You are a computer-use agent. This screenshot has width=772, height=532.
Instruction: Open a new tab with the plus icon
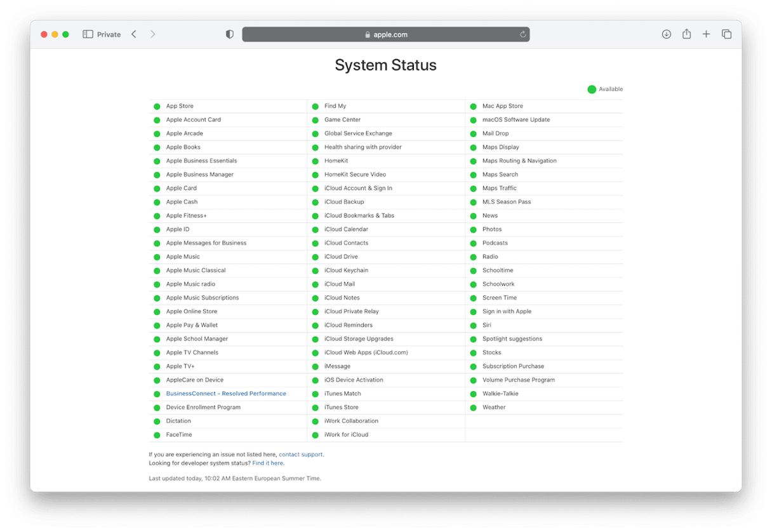pos(706,34)
